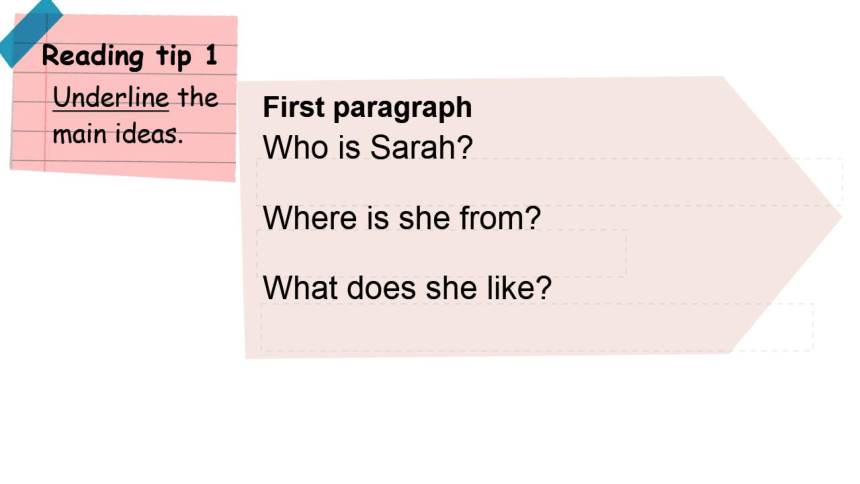
Task: Click the number "1" in the tip title
Action: [x=211, y=55]
